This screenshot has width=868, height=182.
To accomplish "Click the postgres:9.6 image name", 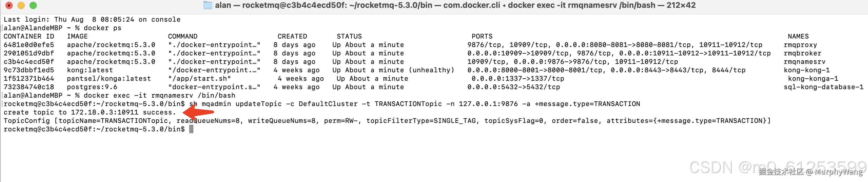I will pos(92,87).
